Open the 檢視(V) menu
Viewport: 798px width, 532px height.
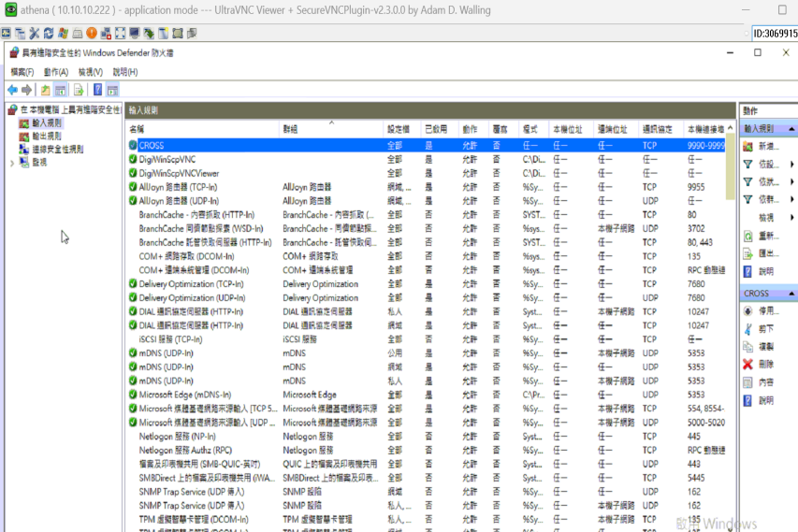pyautogui.click(x=90, y=72)
